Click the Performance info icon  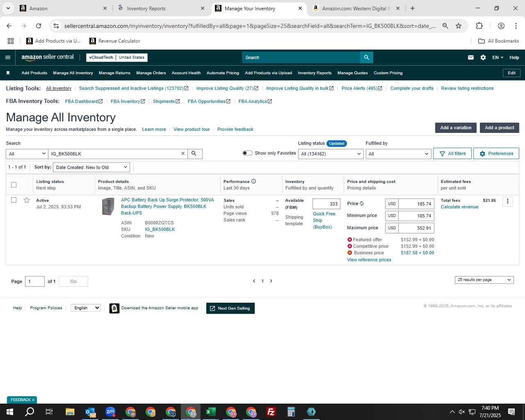(x=253, y=181)
